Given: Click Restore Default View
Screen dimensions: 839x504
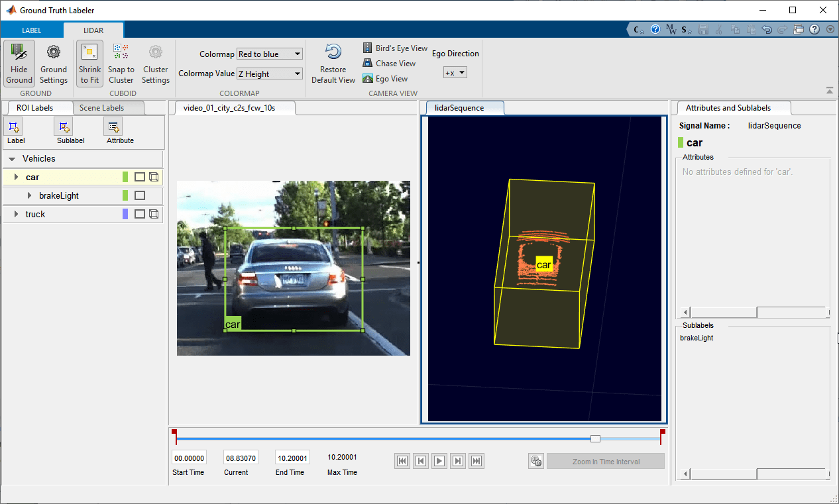Looking at the screenshot, I should click(x=333, y=64).
